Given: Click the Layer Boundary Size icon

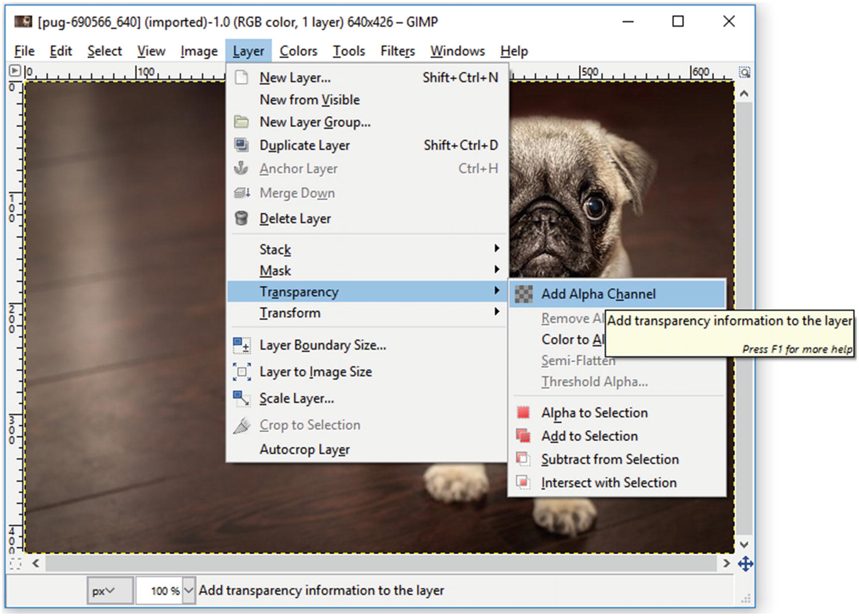Looking at the screenshot, I should [242, 345].
